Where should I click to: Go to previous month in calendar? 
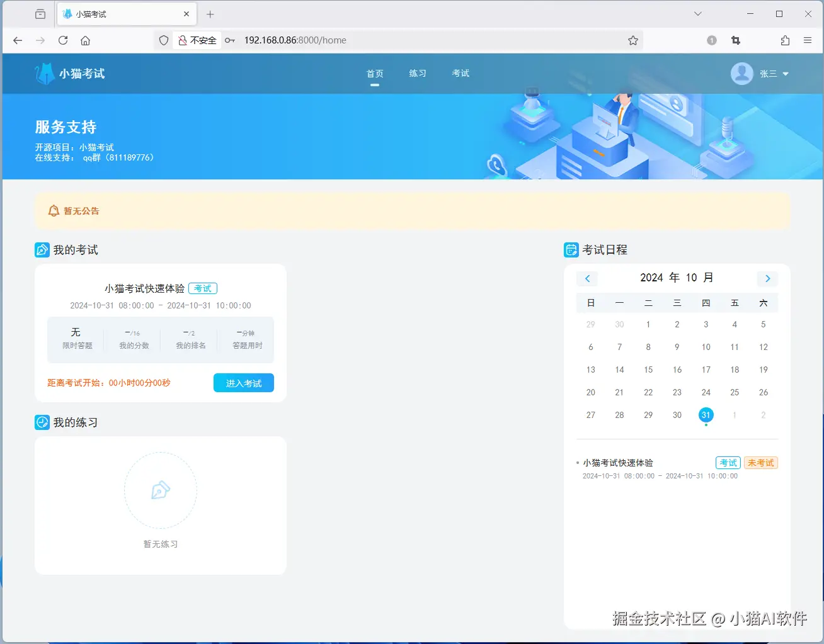587,278
